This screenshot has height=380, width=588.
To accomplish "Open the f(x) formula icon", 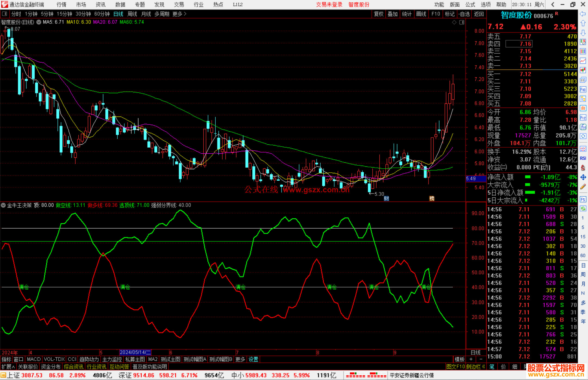I will click(583, 127).
